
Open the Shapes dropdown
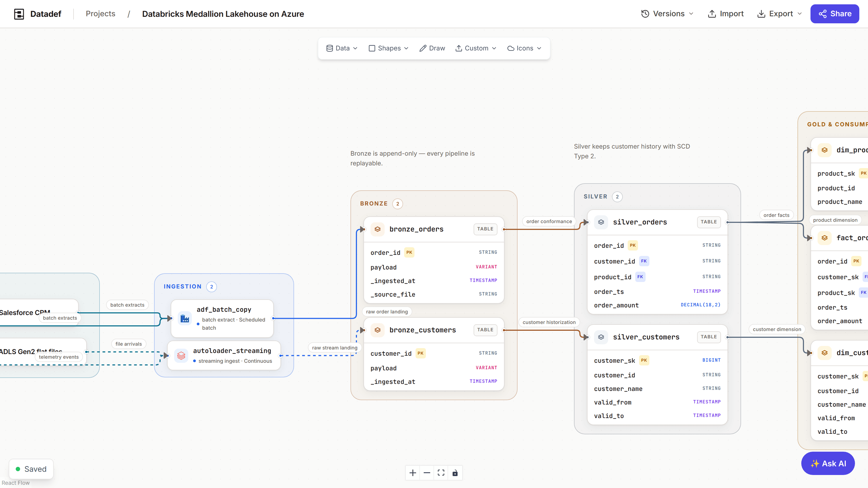(388, 48)
